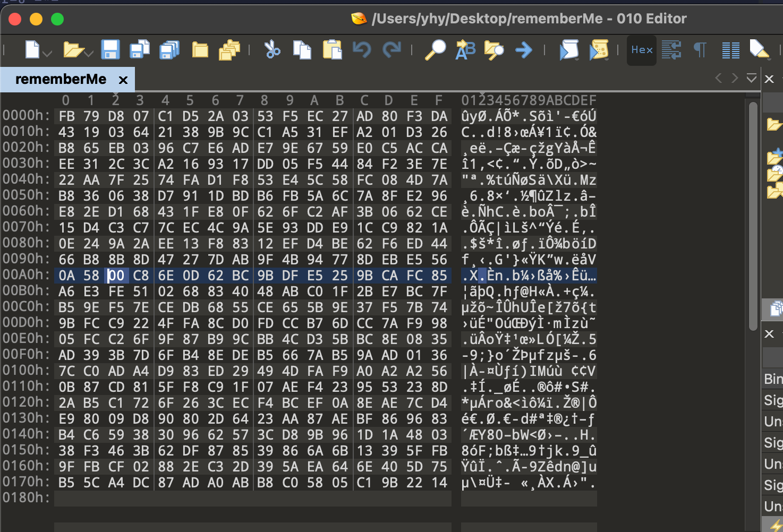Click the text column in row 00C0h
Viewport: 783px width, 532px height.
point(529,307)
